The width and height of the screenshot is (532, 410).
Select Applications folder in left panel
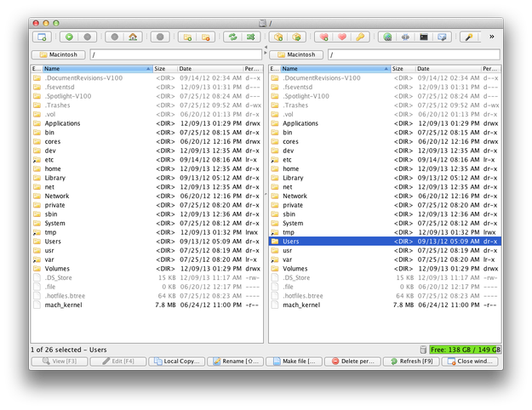coord(147,123)
